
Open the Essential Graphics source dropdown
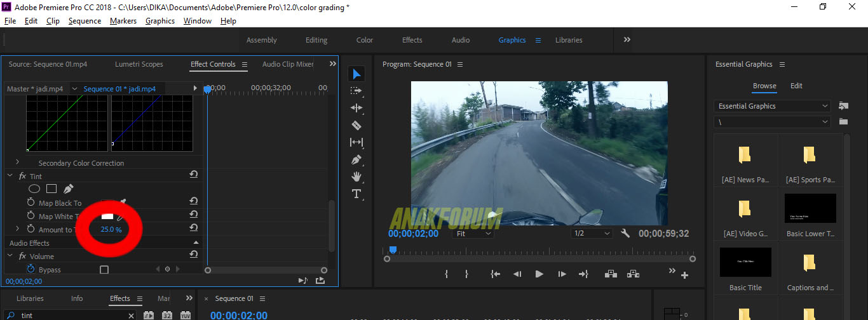coord(772,106)
